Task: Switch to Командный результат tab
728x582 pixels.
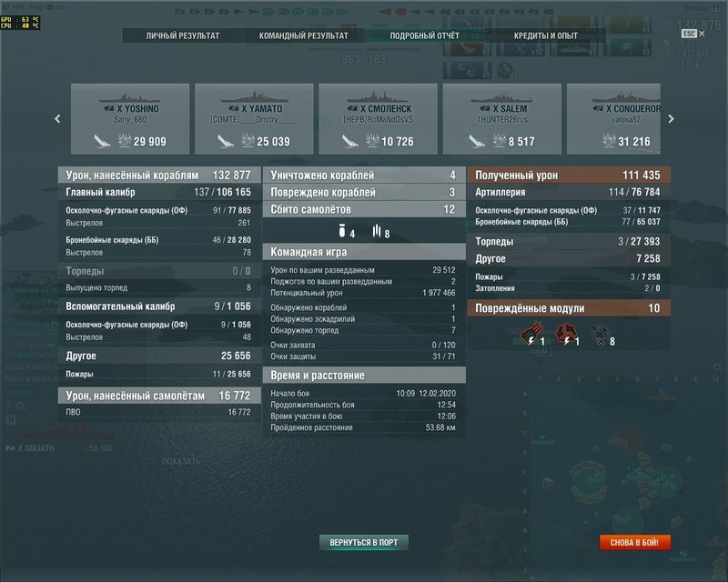Action: click(x=304, y=35)
